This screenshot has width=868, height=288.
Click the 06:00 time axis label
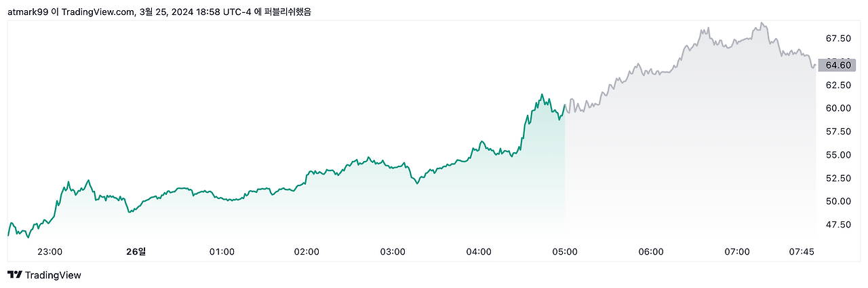pos(651,251)
